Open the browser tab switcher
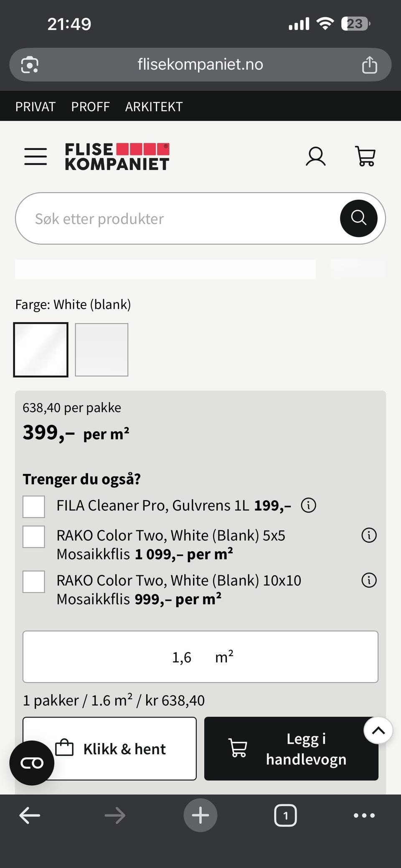 pyautogui.click(x=285, y=815)
